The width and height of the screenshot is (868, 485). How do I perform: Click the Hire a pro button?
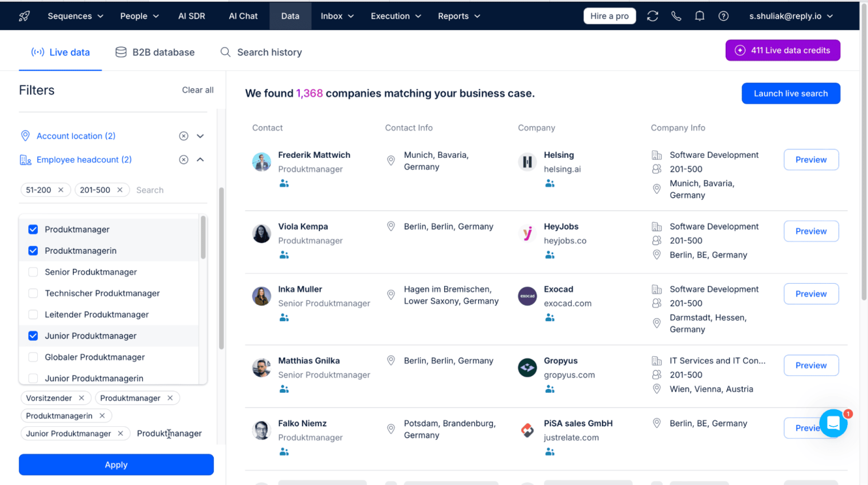pos(610,16)
